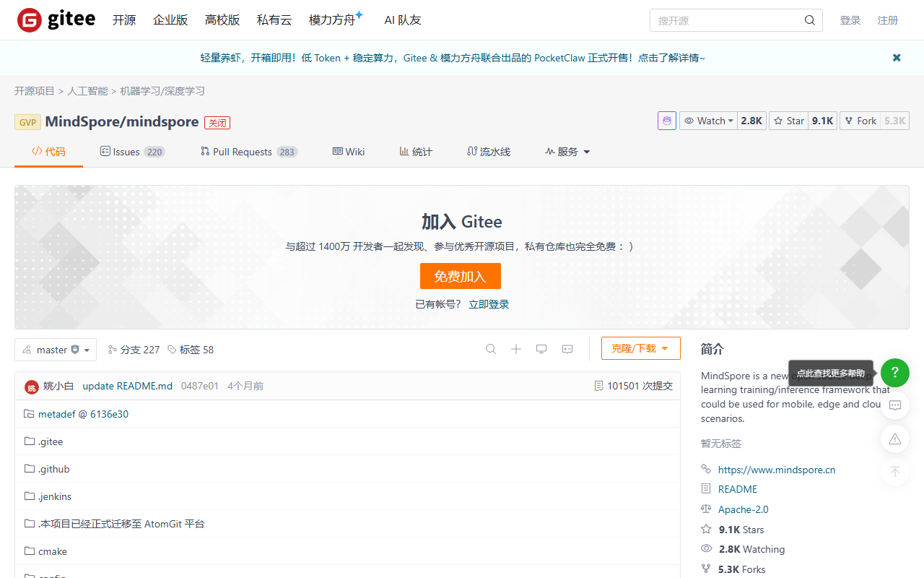Screen dimensions: 924x578
Task: Fork the repository
Action: point(860,121)
